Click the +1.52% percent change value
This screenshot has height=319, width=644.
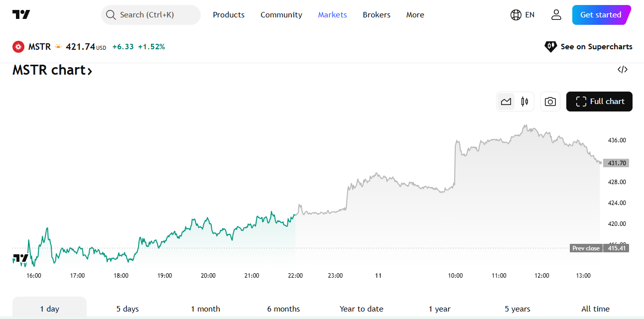click(151, 47)
